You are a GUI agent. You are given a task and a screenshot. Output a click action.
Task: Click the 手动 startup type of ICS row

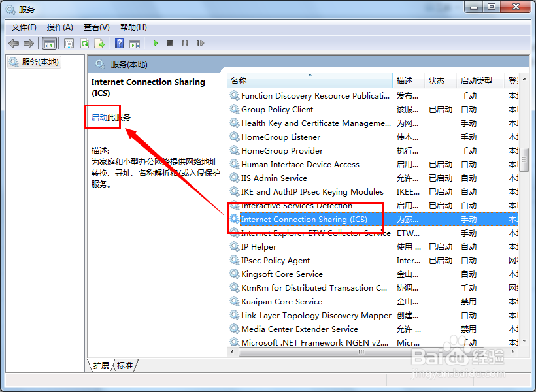click(x=469, y=219)
